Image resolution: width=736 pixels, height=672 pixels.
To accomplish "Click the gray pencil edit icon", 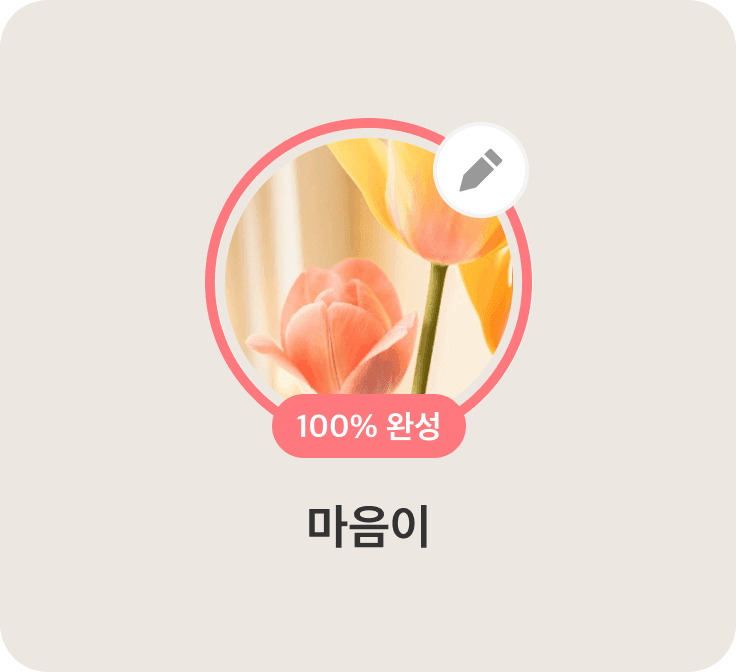I will [x=481, y=170].
